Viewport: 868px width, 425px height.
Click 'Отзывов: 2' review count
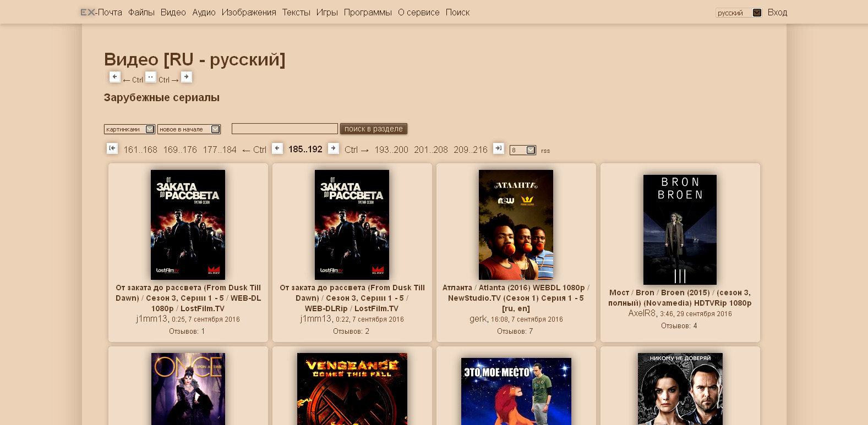point(351,332)
